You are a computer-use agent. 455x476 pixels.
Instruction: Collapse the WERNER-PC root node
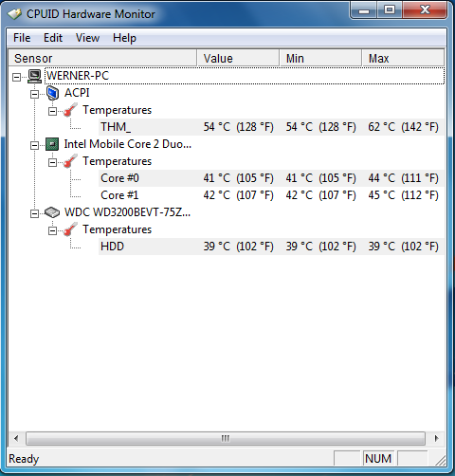pyautogui.click(x=16, y=77)
